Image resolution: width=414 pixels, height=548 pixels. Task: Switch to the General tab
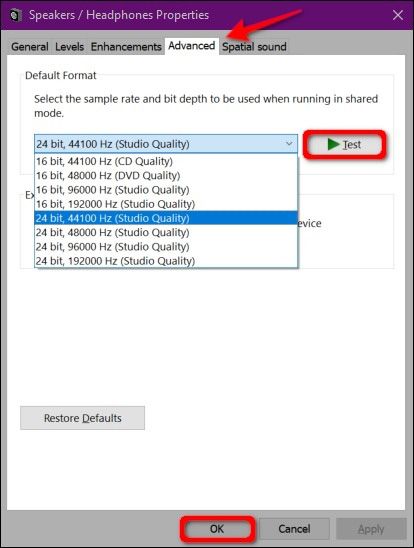pos(30,46)
